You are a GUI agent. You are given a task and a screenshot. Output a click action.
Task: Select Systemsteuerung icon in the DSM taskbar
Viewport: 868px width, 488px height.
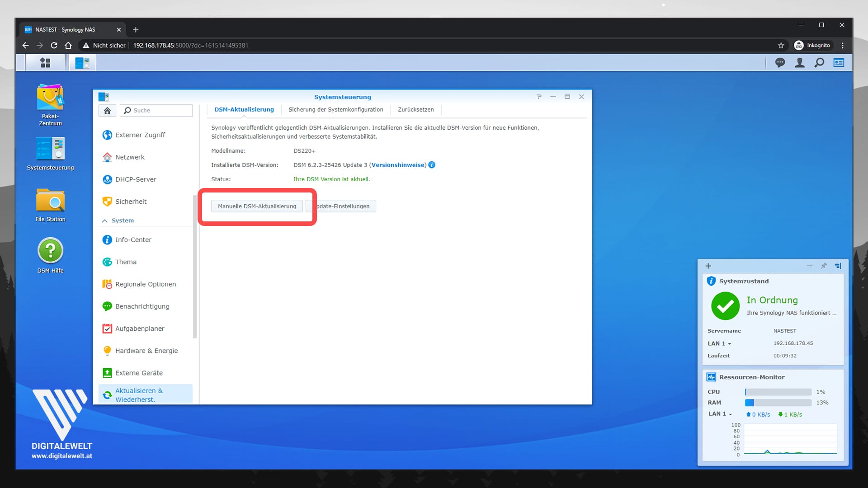point(82,63)
